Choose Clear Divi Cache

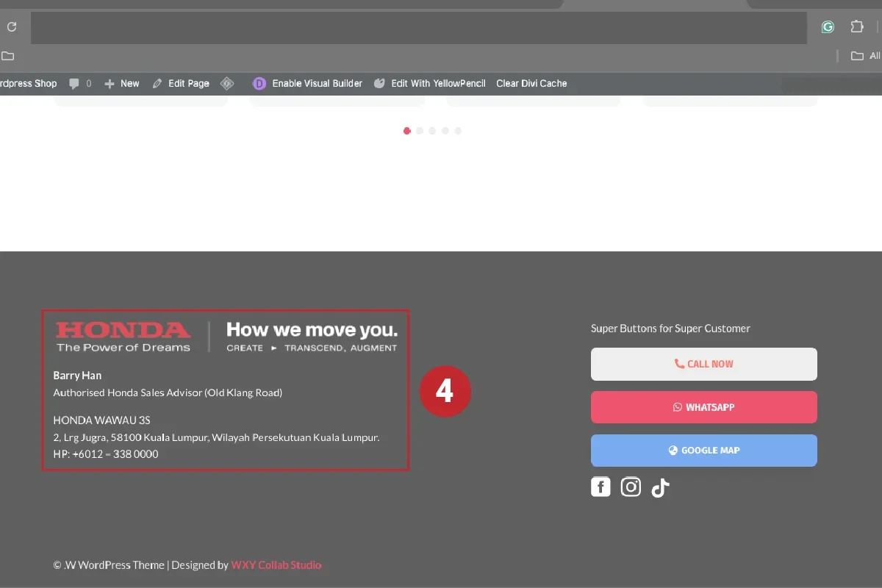point(531,83)
